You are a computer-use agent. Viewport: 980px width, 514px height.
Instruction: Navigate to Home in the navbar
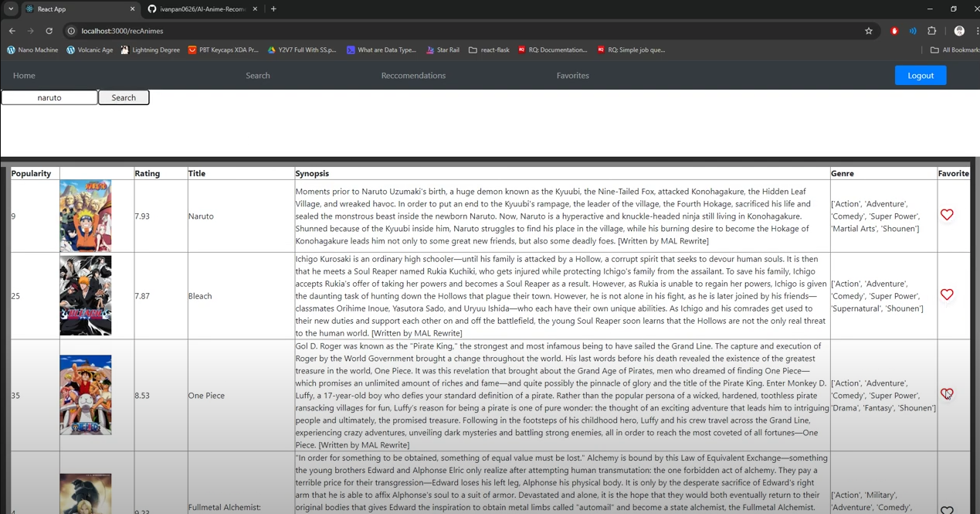tap(24, 76)
